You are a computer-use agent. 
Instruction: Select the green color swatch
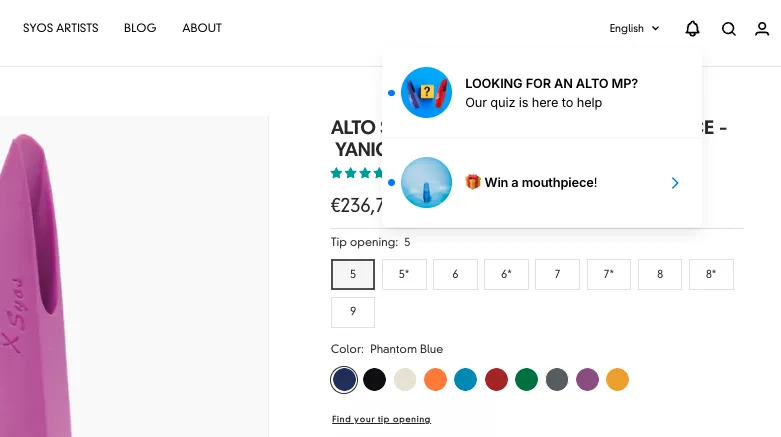click(x=526, y=380)
